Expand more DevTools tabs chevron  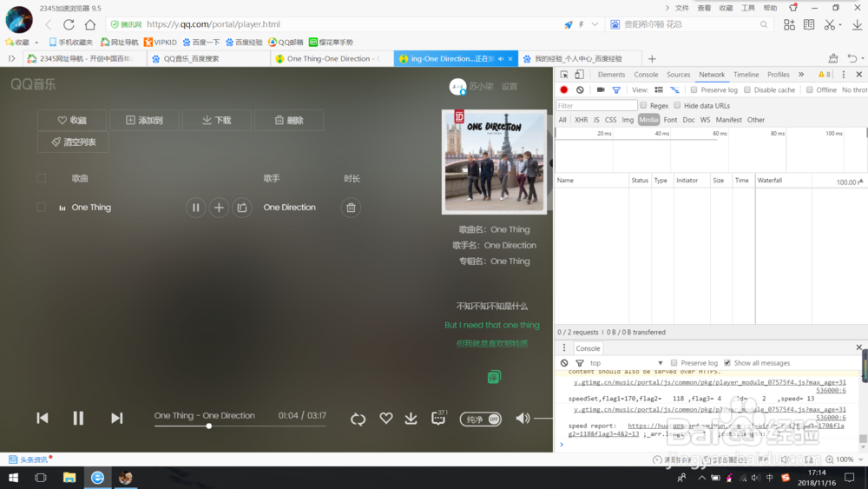[801, 75]
